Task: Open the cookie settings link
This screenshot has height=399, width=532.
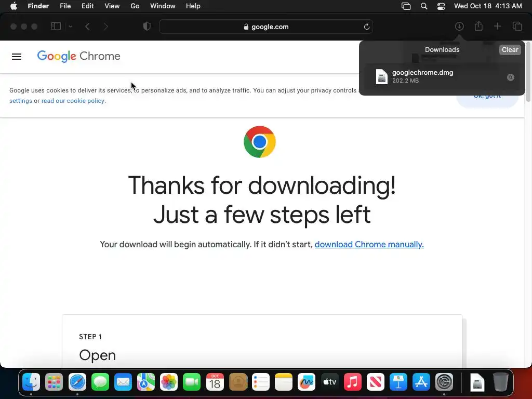Action: [x=21, y=101]
